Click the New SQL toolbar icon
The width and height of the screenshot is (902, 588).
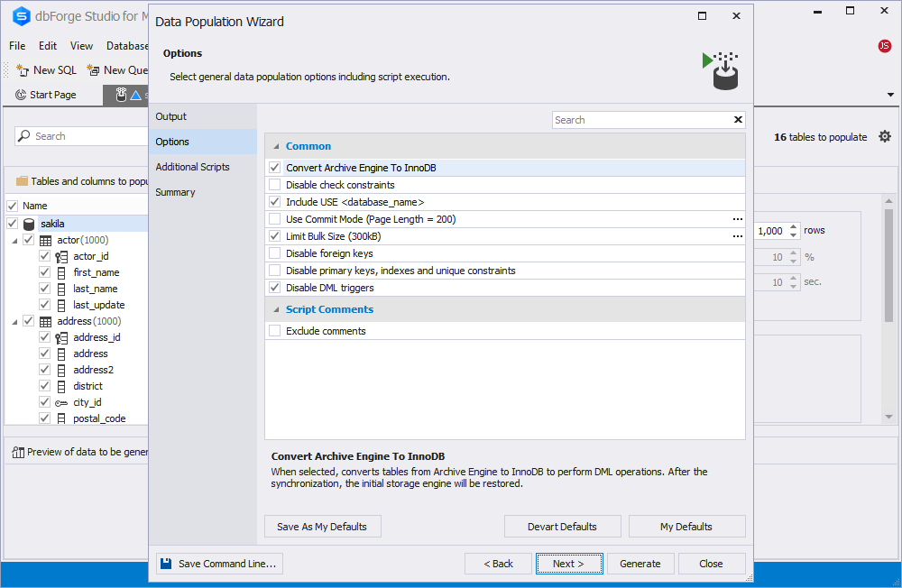coord(23,70)
